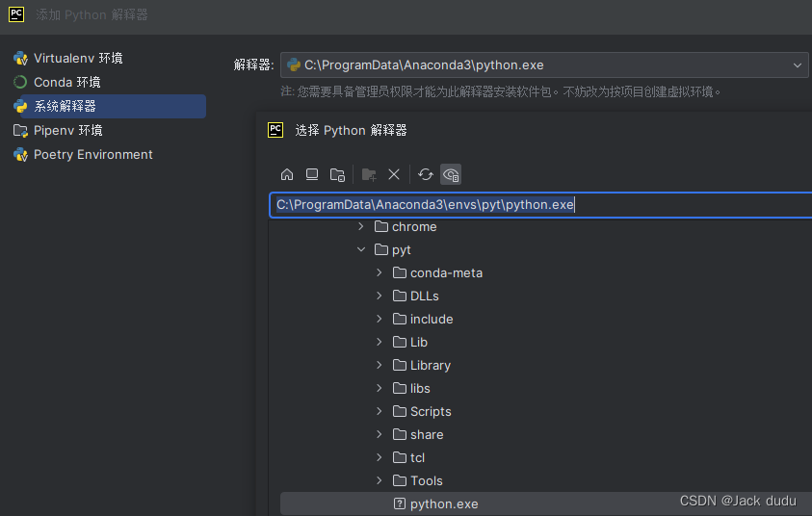
Task: Click the Python icon inside the interpreter field
Action: click(x=294, y=64)
